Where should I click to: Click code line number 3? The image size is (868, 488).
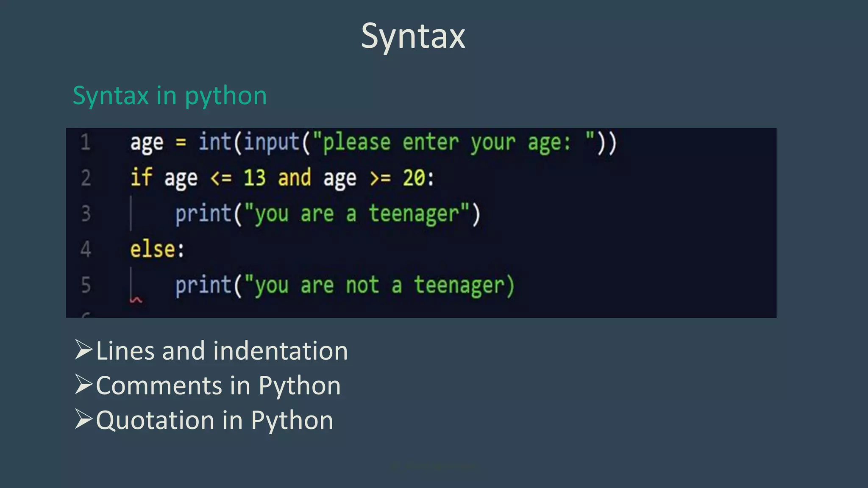point(86,213)
